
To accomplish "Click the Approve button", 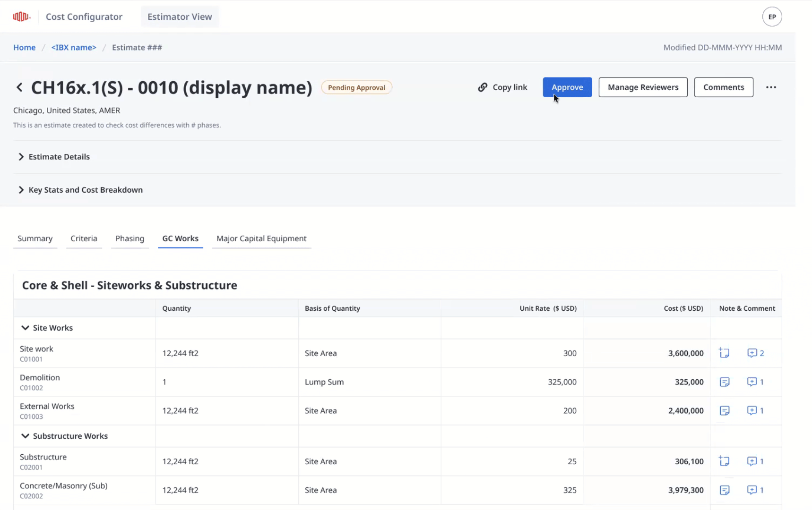I will (x=567, y=87).
